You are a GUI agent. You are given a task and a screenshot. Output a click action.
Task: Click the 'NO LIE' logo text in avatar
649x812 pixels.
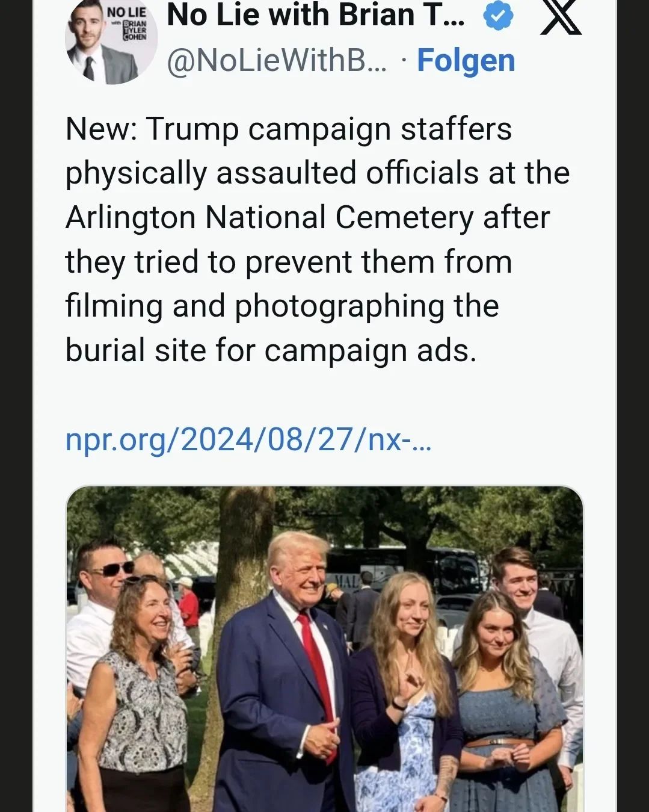(x=126, y=12)
